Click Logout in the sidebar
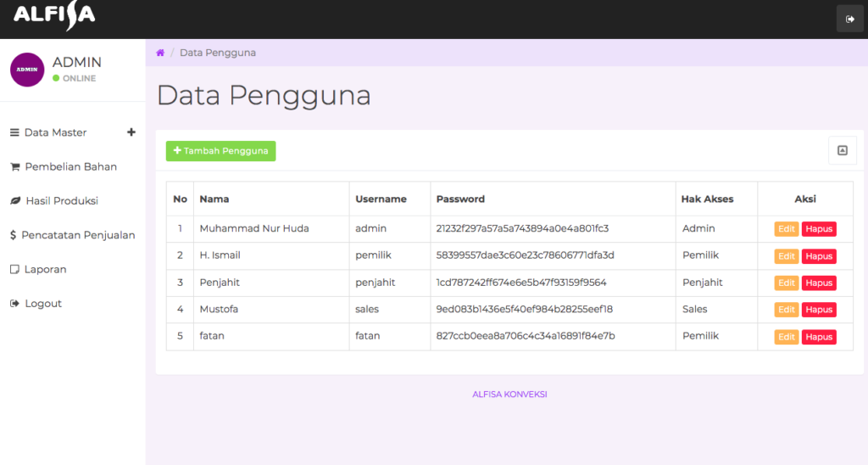Viewport: 868px width, 465px height. (x=42, y=304)
